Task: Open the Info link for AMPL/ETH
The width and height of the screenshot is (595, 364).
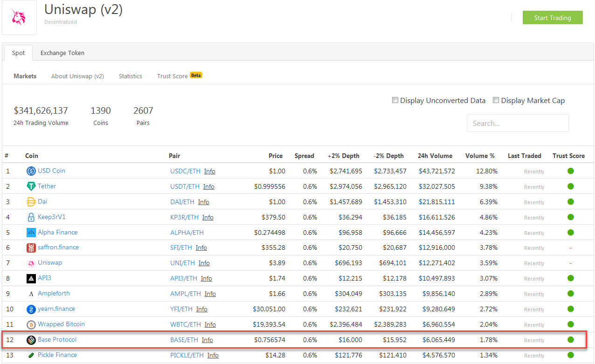Action: pyautogui.click(x=210, y=294)
